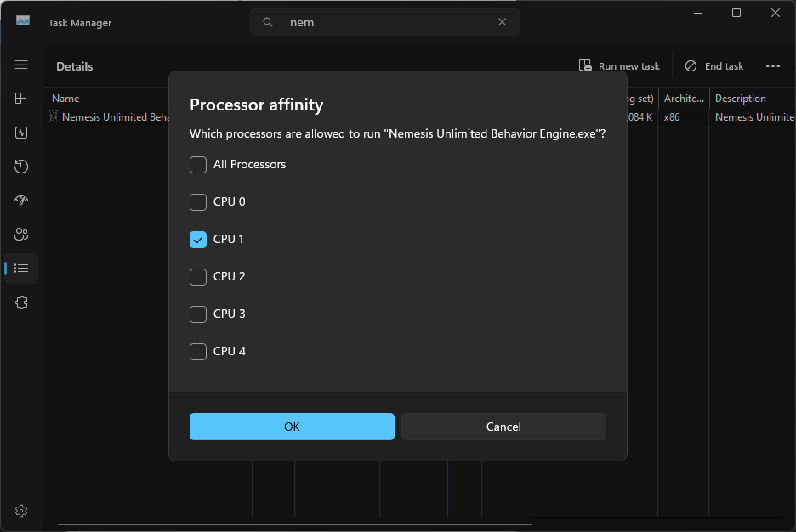Image resolution: width=796 pixels, height=532 pixels.
Task: Sort by the Architecture column header
Action: (x=684, y=99)
